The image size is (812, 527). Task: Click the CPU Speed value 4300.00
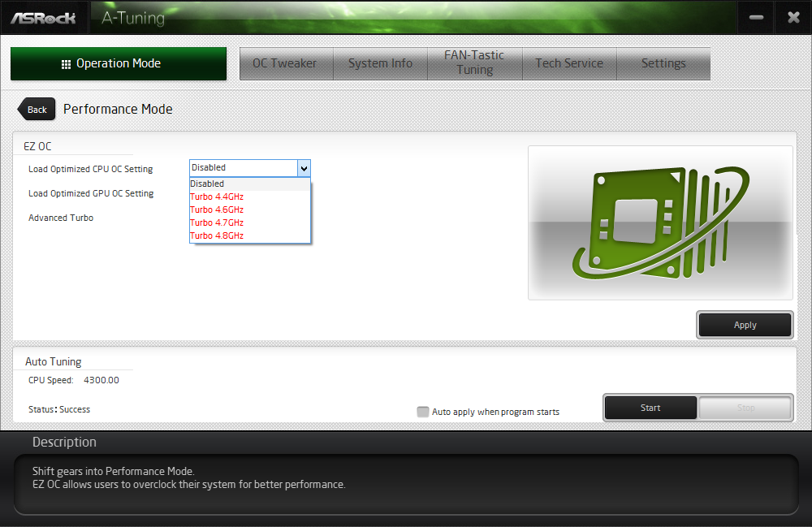coord(101,380)
